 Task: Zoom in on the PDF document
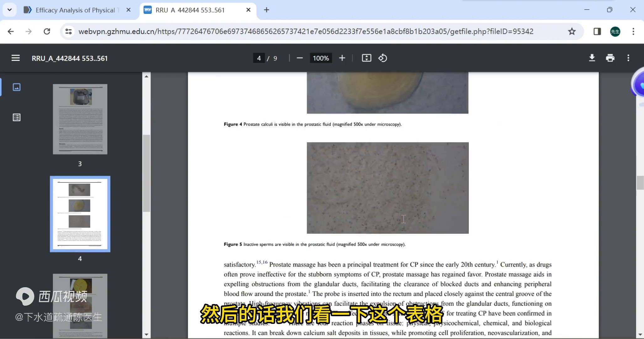pyautogui.click(x=342, y=58)
